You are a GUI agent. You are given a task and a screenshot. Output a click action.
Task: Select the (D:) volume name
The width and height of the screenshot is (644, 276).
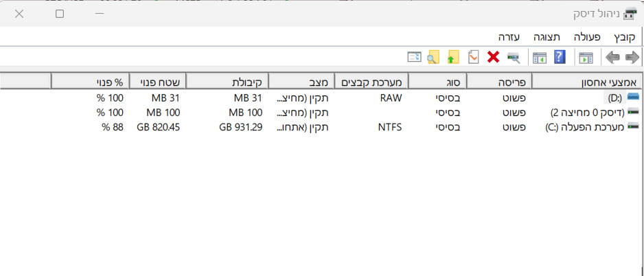coord(615,97)
